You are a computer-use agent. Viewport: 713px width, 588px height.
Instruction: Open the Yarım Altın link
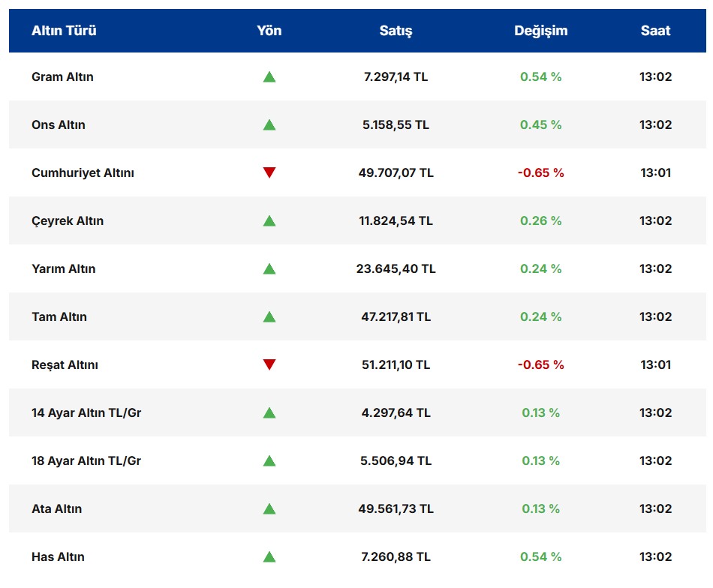(x=64, y=268)
